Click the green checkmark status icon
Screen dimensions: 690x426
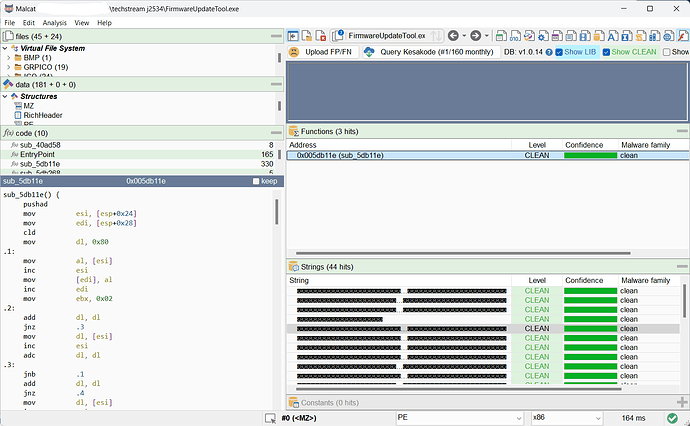pos(672,418)
